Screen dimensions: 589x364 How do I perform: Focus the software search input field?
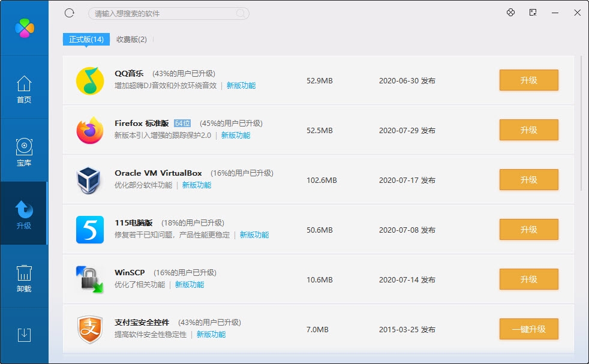coord(169,14)
